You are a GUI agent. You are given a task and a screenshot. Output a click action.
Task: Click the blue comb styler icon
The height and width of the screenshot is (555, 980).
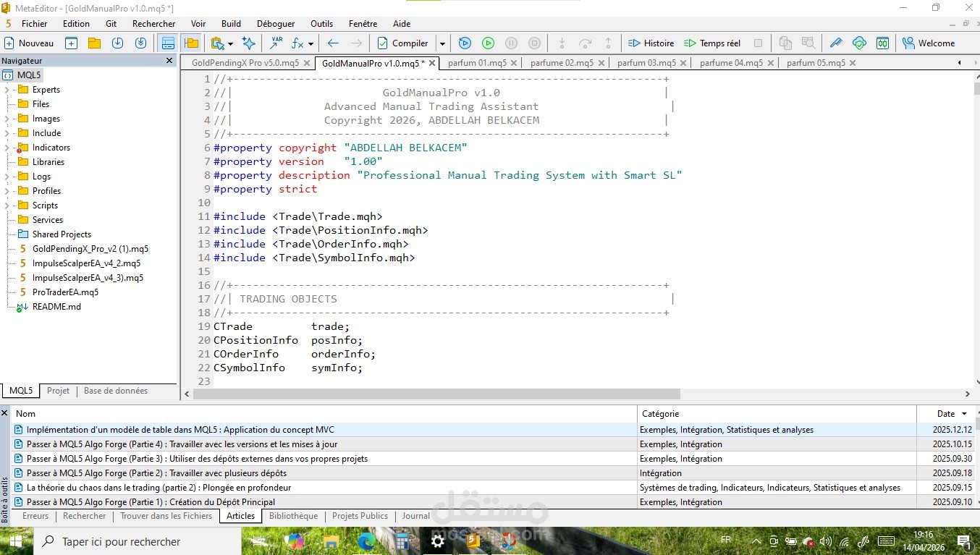coord(836,43)
